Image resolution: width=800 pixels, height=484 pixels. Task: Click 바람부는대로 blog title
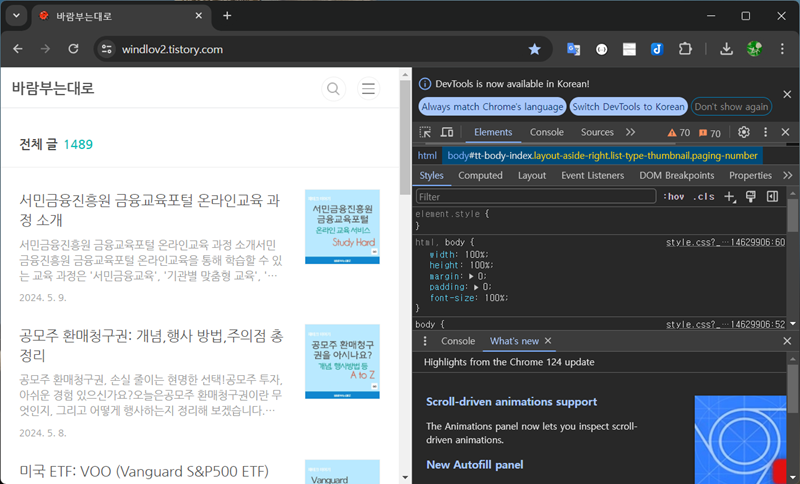pyautogui.click(x=53, y=88)
